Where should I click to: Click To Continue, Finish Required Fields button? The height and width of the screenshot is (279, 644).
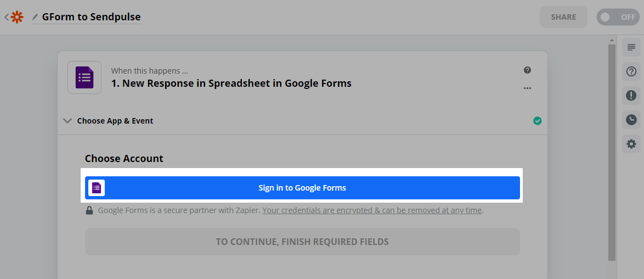pyautogui.click(x=302, y=242)
